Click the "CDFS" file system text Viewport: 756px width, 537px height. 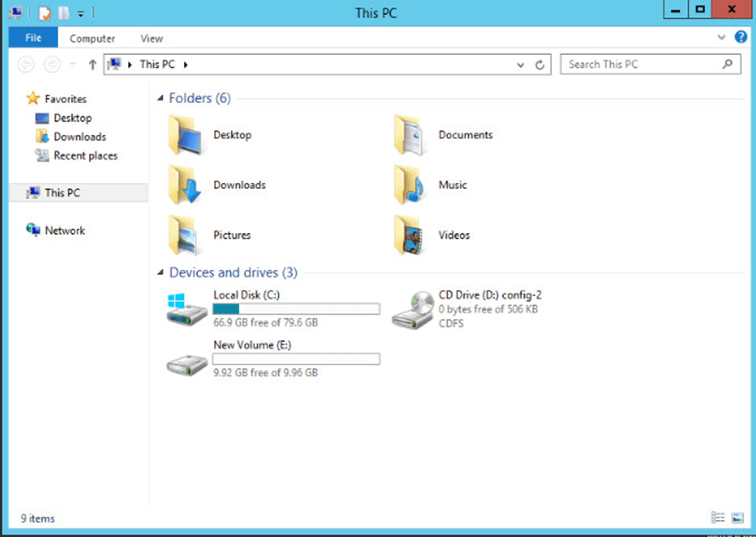[450, 323]
